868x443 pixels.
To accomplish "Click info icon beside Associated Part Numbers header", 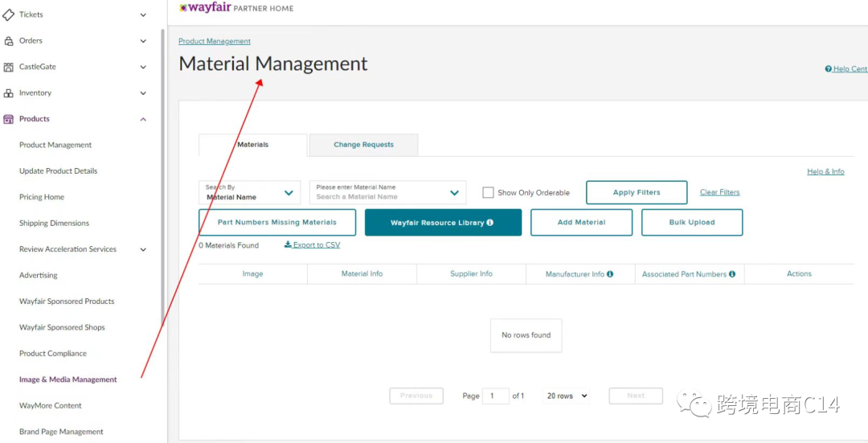I will point(732,273).
